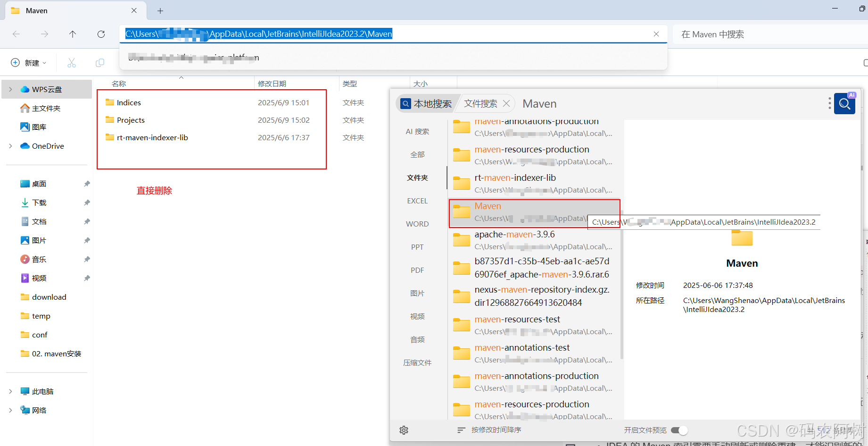The height and width of the screenshot is (446, 868).
Task: Clear the address bar path
Action: tap(656, 34)
